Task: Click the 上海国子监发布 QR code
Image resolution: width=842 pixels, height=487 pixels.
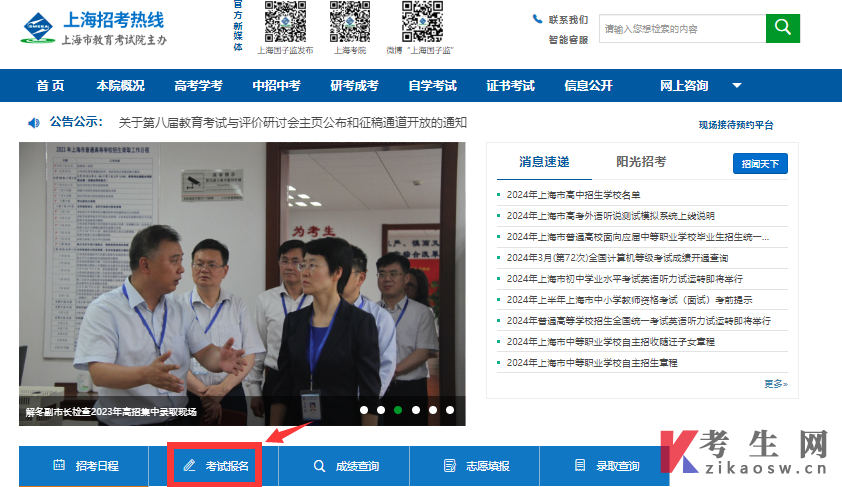Action: (x=285, y=21)
